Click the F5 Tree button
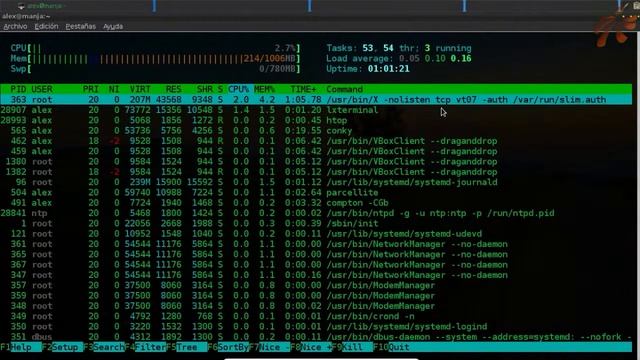Viewport: 640px width, 360px height. click(x=187, y=347)
